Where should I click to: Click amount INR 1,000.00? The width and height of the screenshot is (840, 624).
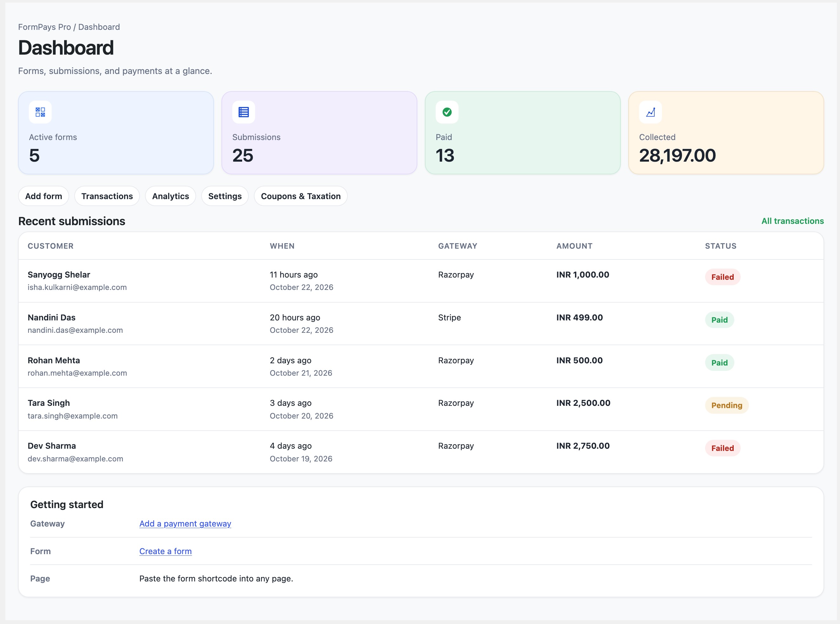point(583,275)
